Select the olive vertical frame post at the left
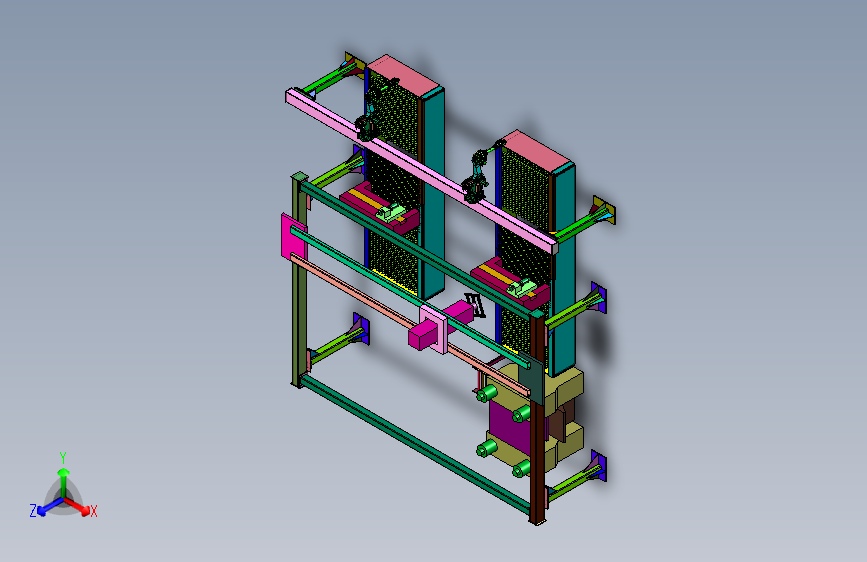 pos(299,280)
